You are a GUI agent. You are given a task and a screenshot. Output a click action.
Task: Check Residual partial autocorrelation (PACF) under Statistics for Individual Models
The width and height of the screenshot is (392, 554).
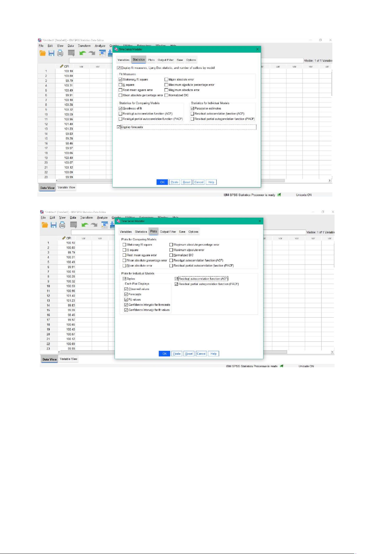[192, 119]
